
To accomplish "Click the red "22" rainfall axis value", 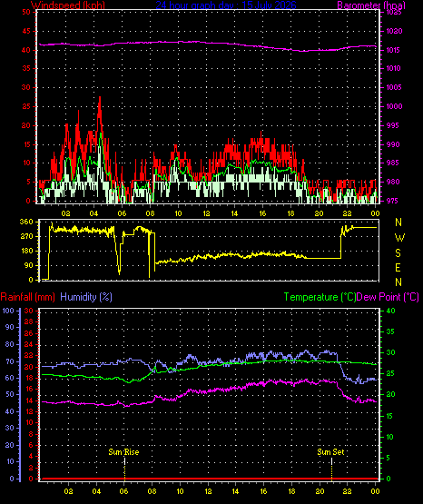I will pyautogui.click(x=29, y=355).
